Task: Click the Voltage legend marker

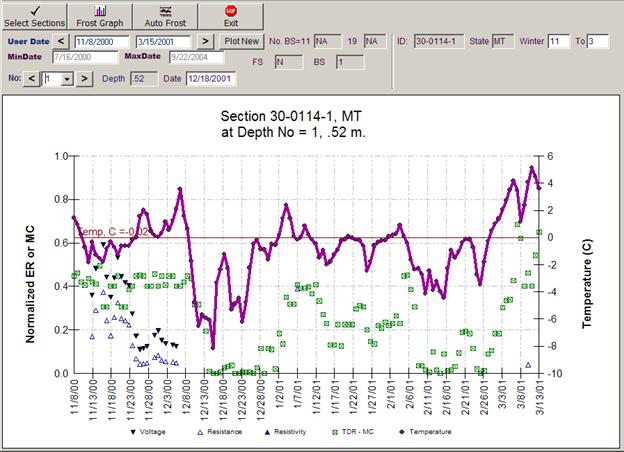Action: (133, 432)
